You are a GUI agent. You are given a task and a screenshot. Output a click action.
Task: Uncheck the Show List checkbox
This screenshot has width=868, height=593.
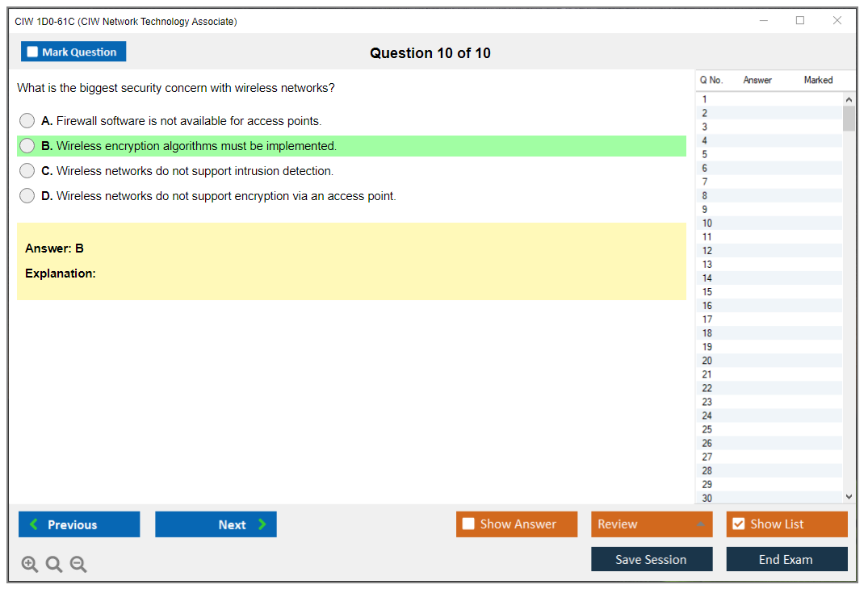(x=738, y=524)
